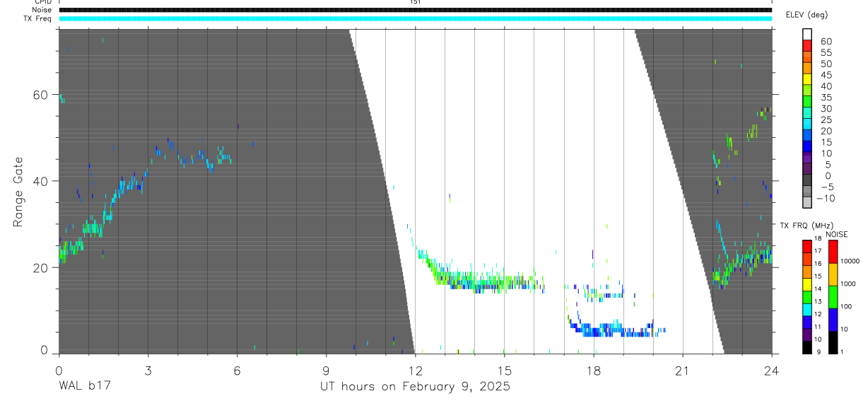Click the 'ELEV (deg)' legend title
Screen dimensions: 868x401
807,15
